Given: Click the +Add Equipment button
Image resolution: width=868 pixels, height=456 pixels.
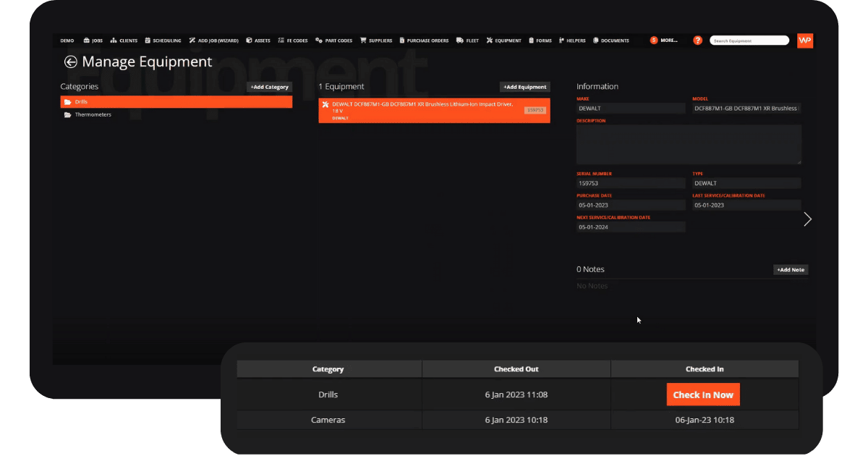Looking at the screenshot, I should point(524,87).
